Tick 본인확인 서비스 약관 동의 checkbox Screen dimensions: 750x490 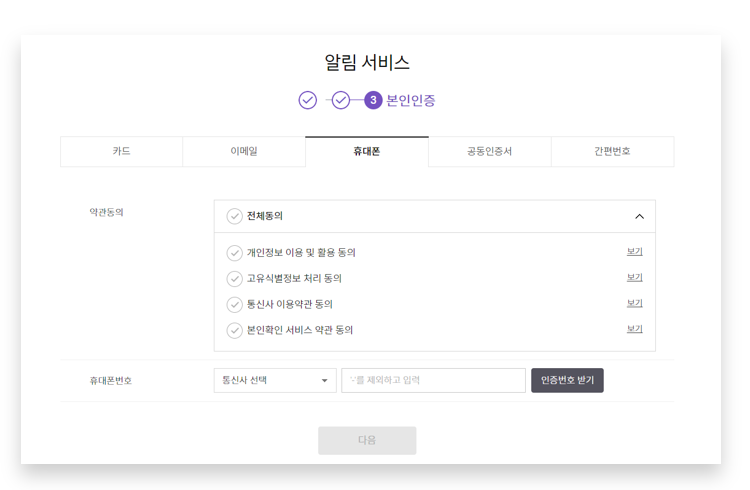click(234, 331)
